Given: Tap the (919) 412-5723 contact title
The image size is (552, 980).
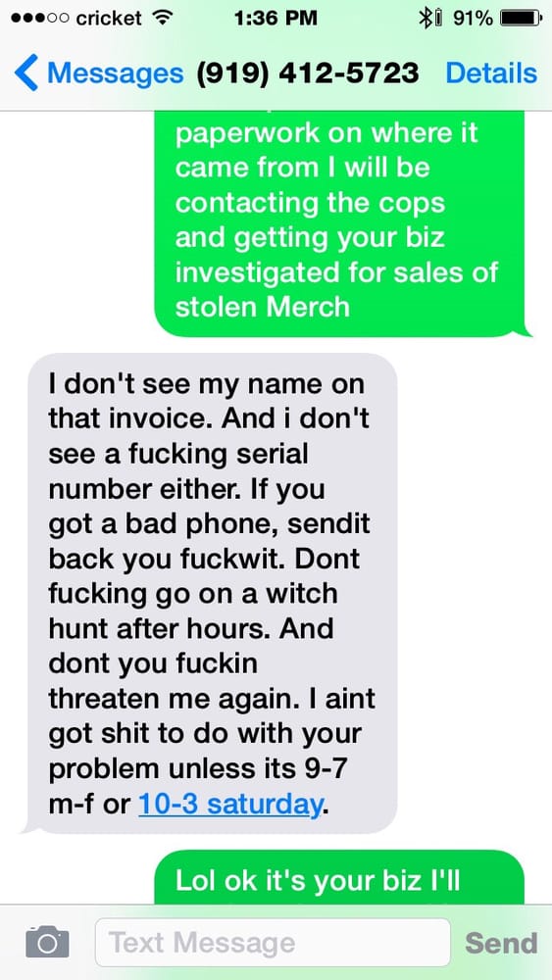Looking at the screenshot, I should (x=308, y=73).
